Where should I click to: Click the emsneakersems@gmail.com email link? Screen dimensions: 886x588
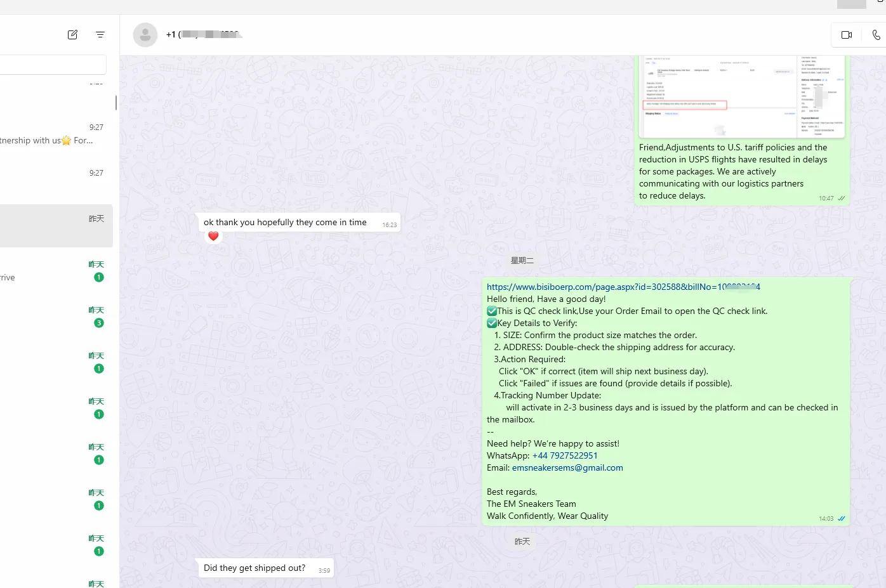point(567,467)
